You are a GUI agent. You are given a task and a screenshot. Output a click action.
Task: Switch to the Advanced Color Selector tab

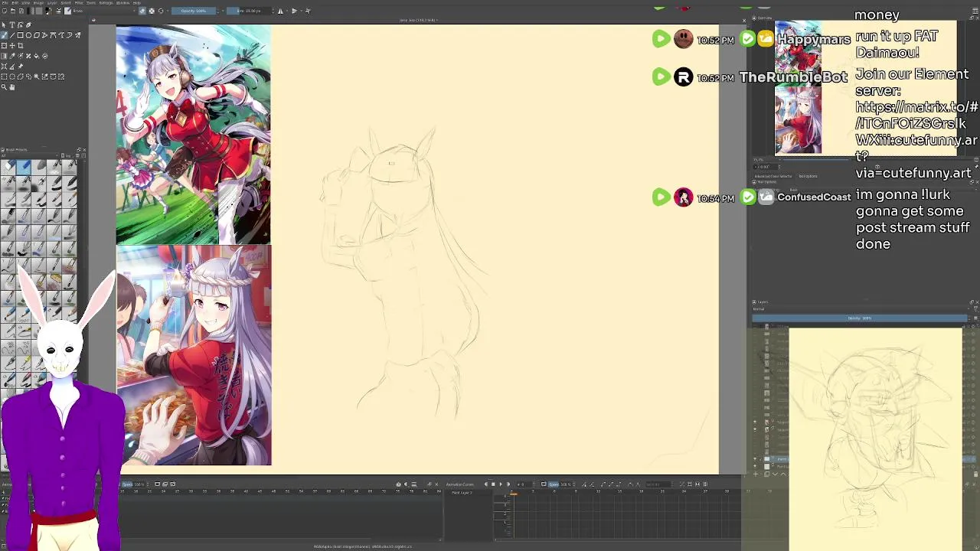[x=773, y=176]
